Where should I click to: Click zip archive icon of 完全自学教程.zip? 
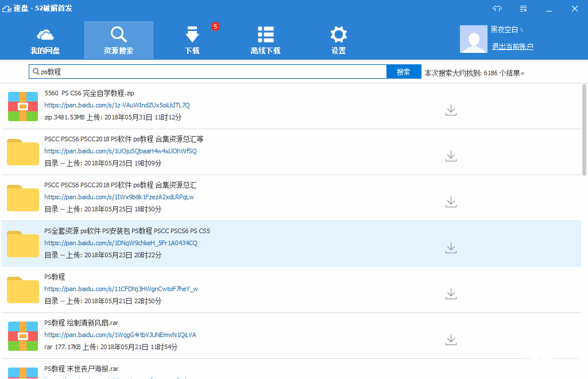pyautogui.click(x=23, y=106)
